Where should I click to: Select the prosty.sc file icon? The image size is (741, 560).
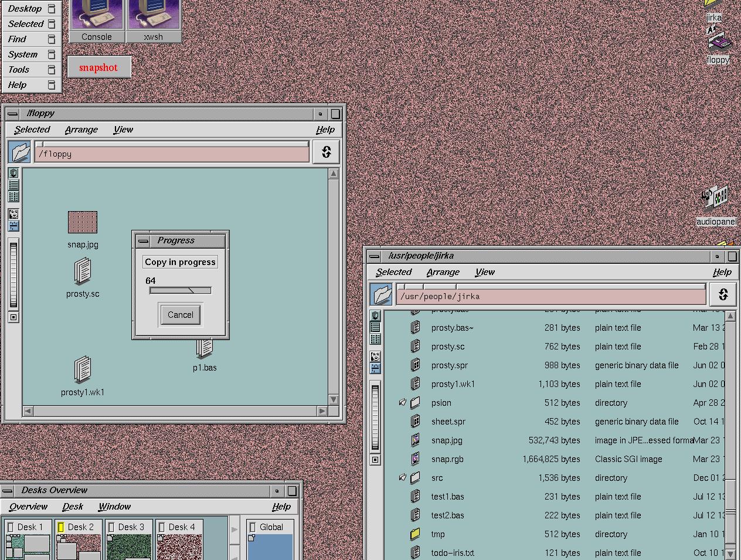click(x=83, y=272)
